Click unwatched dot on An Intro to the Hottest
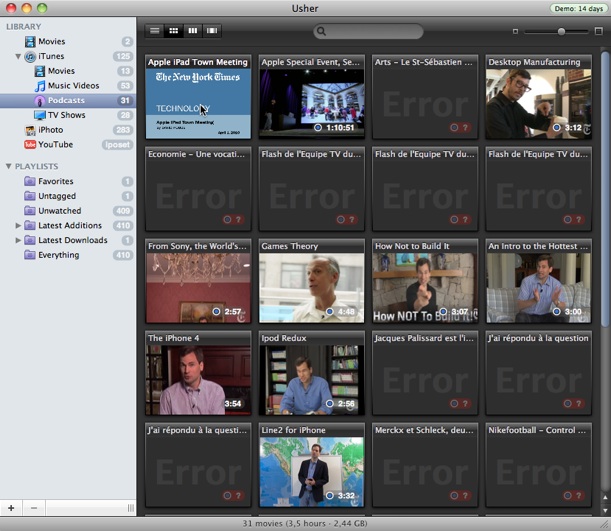The image size is (611, 531). pyautogui.click(x=557, y=311)
